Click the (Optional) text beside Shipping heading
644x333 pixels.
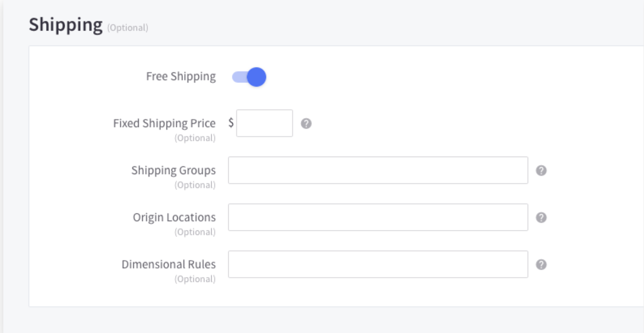coord(128,28)
